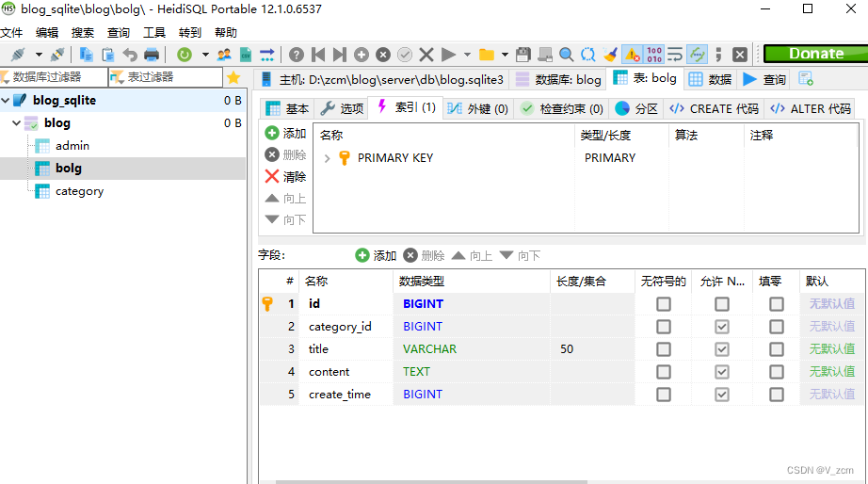Click the VARCHAR datatype of title
Image resolution: width=868 pixels, height=484 pixels.
429,349
